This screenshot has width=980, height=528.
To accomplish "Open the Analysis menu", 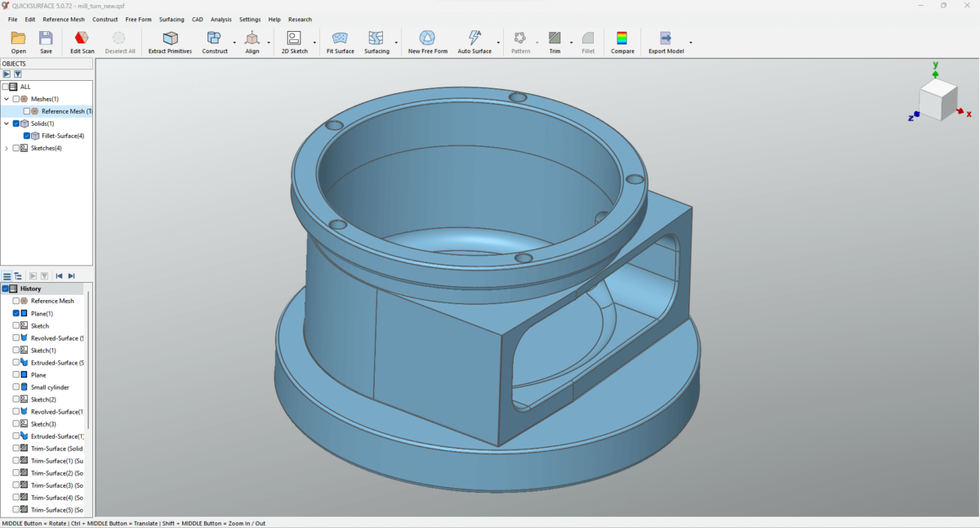I will point(221,19).
